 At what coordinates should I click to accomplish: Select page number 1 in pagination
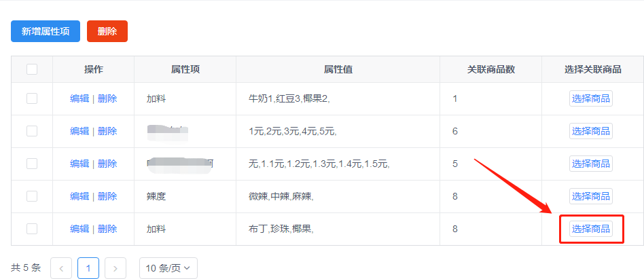click(x=88, y=268)
